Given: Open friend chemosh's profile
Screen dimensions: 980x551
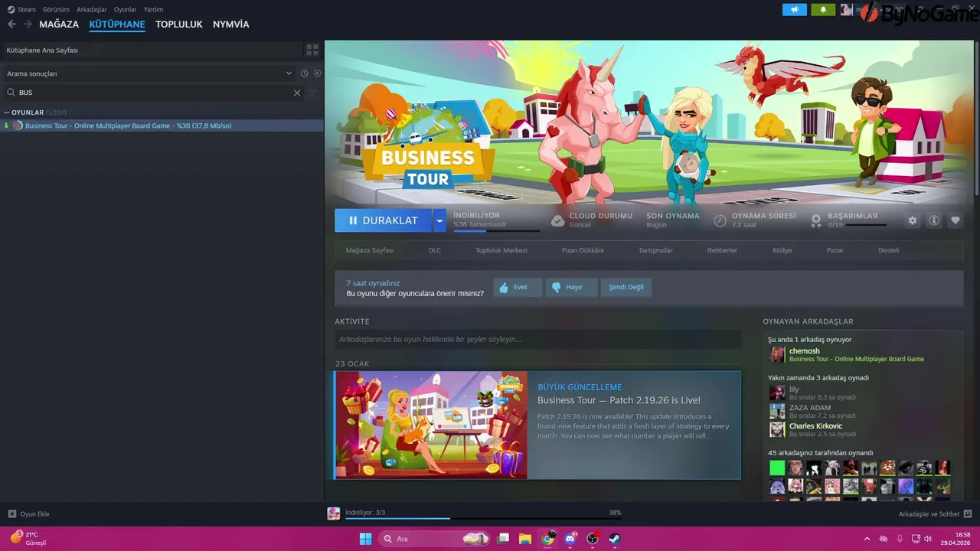Looking at the screenshot, I should click(x=804, y=351).
